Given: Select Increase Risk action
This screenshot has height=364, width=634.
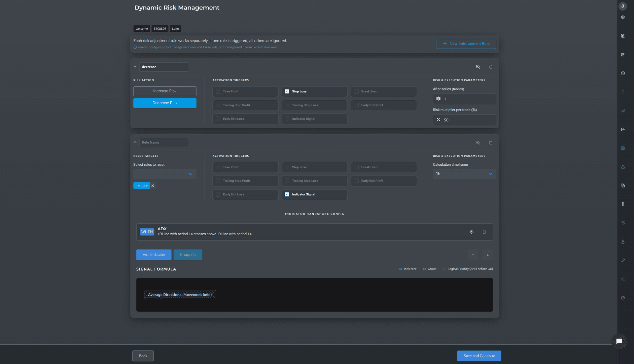Looking at the screenshot, I should [165, 91].
